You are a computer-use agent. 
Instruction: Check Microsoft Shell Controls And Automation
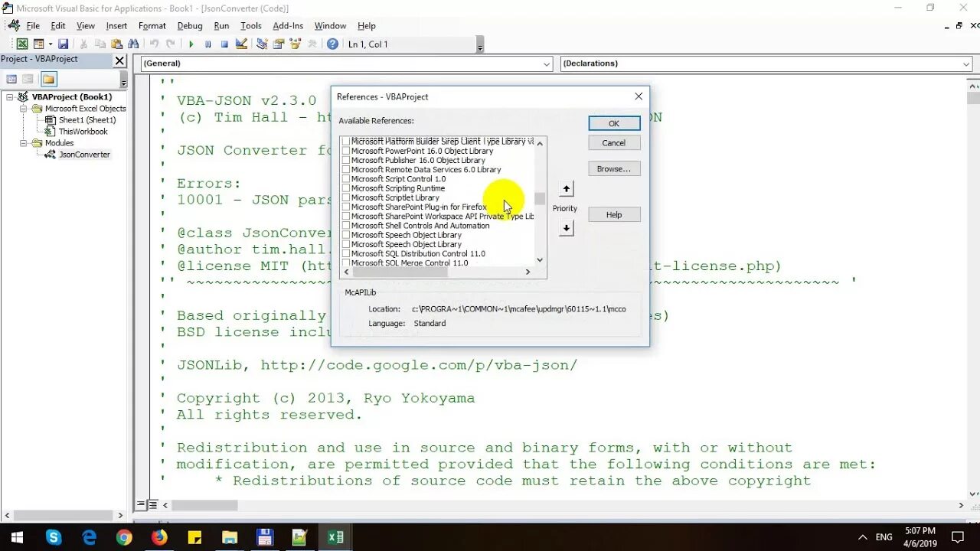coord(346,226)
